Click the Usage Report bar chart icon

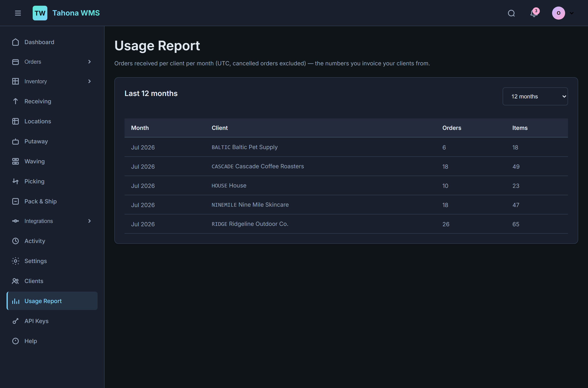pyautogui.click(x=16, y=301)
